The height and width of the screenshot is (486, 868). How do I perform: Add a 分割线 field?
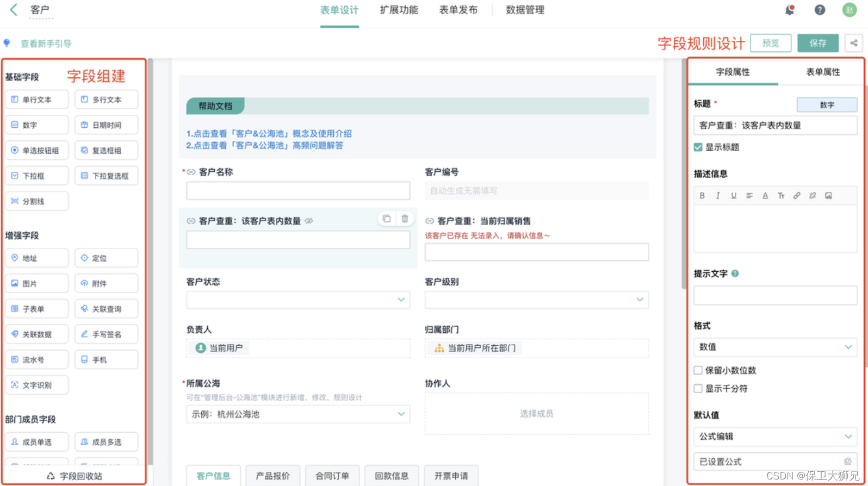pyautogui.click(x=37, y=201)
